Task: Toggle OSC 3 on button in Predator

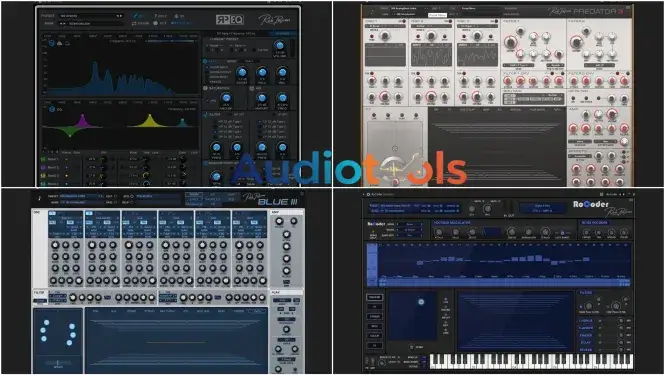Action: click(x=495, y=21)
